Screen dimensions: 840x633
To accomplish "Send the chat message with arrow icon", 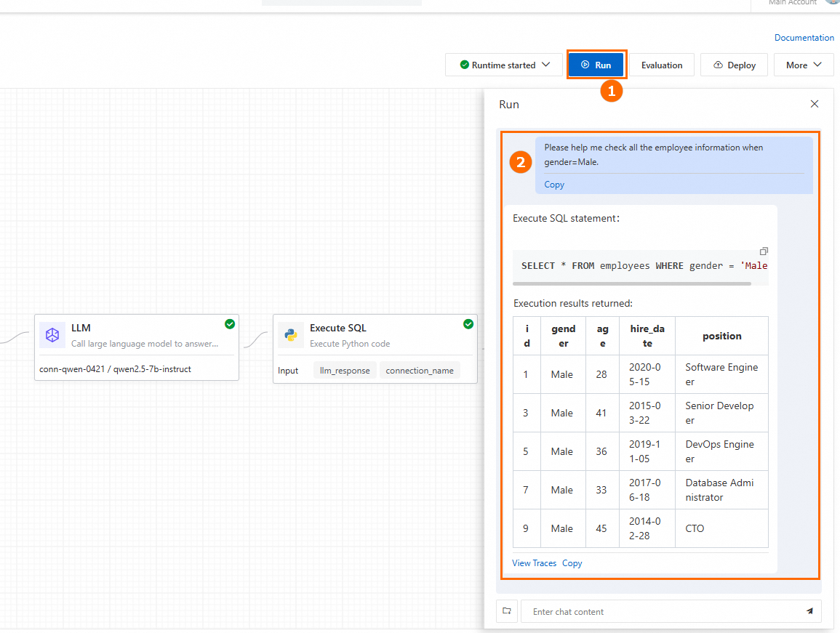I will pyautogui.click(x=809, y=611).
